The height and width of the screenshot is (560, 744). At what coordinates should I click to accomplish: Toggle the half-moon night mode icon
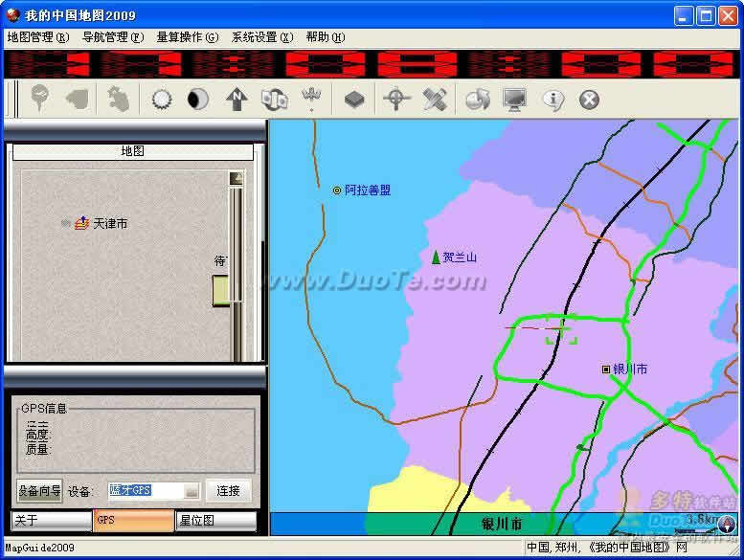pyautogui.click(x=198, y=100)
